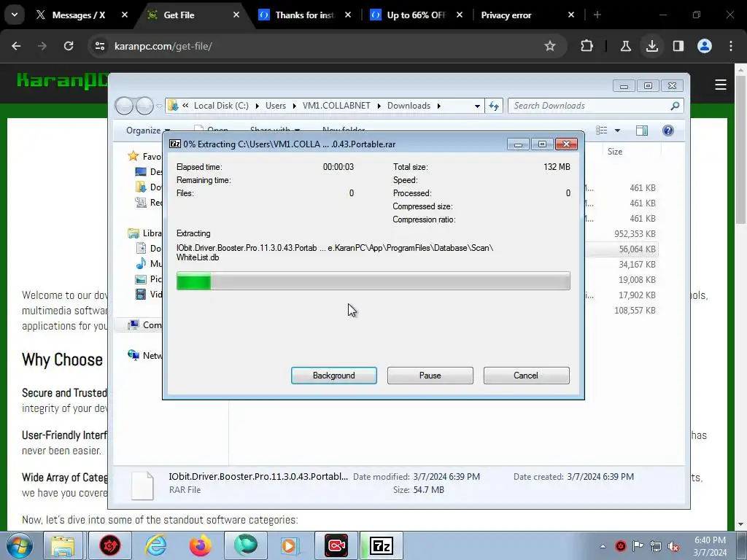The width and height of the screenshot is (747, 560).
Task: Bookmark this page with the star
Action: point(550,46)
